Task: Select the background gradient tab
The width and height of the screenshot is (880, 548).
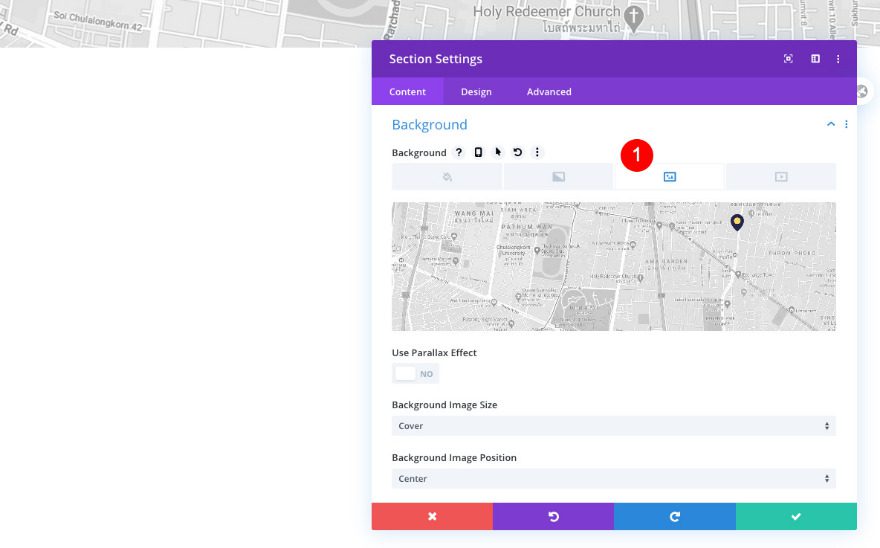Action: pos(558,177)
